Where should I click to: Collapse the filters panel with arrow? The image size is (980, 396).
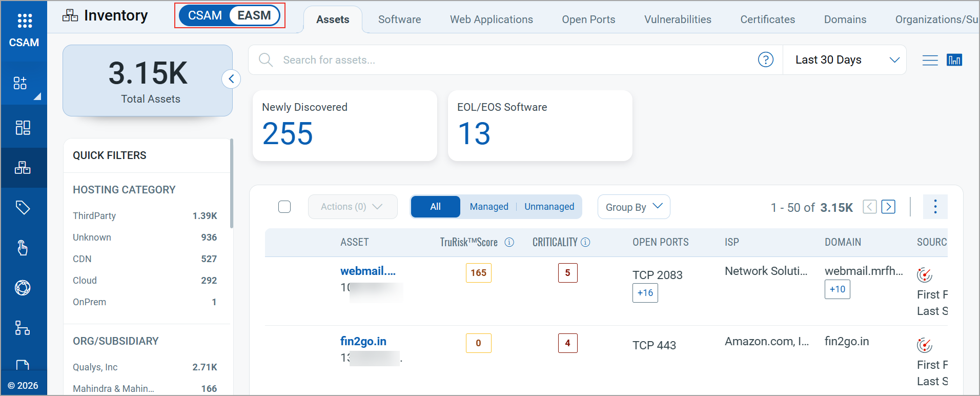tap(231, 79)
